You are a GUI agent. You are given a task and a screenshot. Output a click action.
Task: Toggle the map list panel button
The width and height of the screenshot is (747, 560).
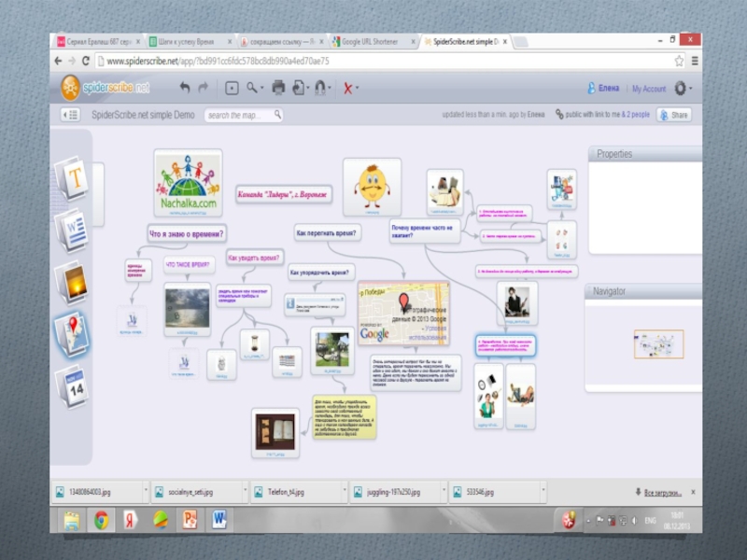coord(70,115)
